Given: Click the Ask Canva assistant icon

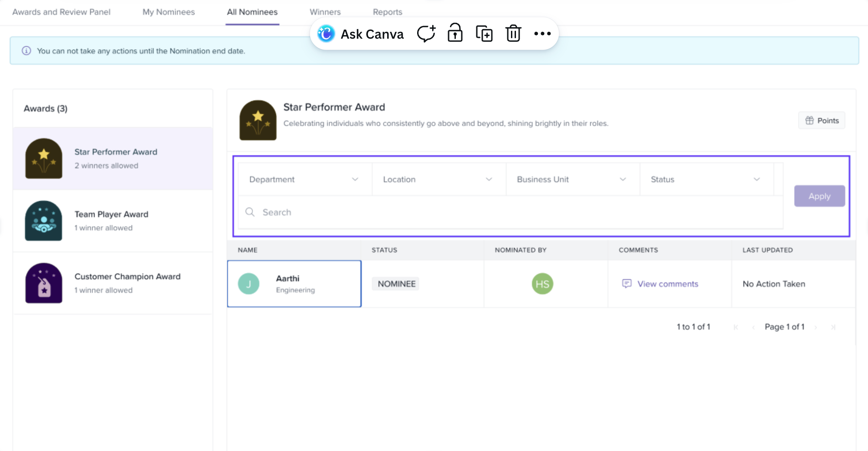Looking at the screenshot, I should (326, 34).
